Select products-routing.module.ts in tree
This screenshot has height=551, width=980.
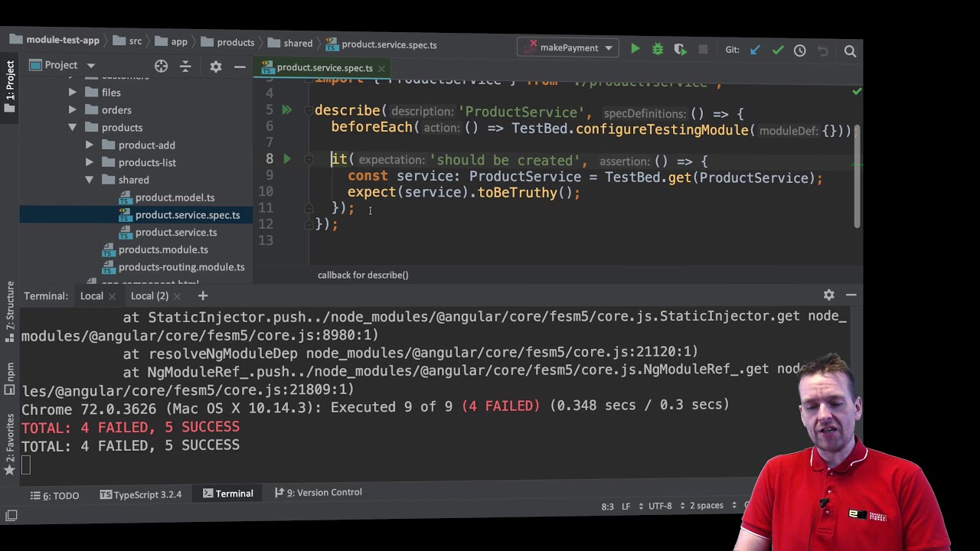181,267
